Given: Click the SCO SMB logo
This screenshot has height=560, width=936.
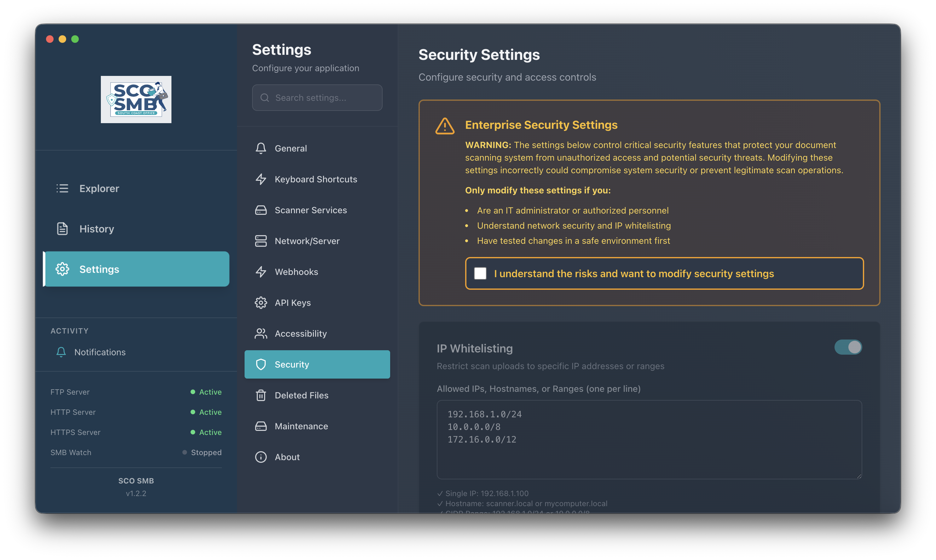Looking at the screenshot, I should [x=136, y=99].
